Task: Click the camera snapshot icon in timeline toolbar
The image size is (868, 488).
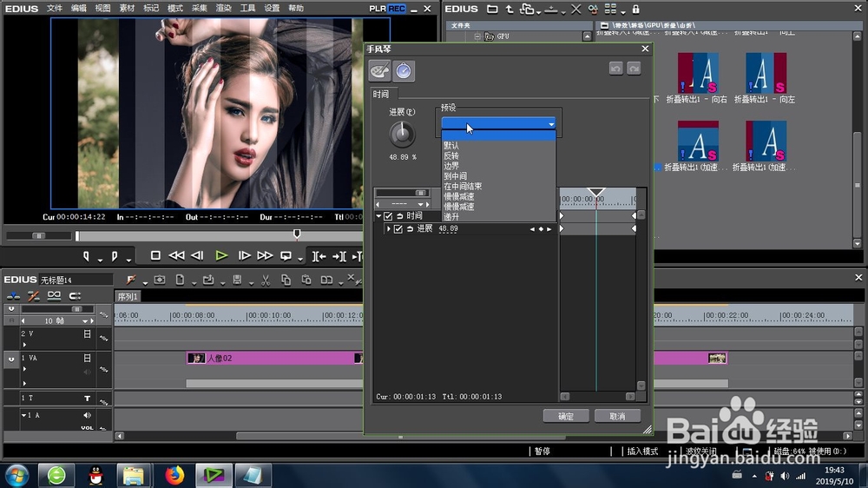Action: [x=160, y=280]
